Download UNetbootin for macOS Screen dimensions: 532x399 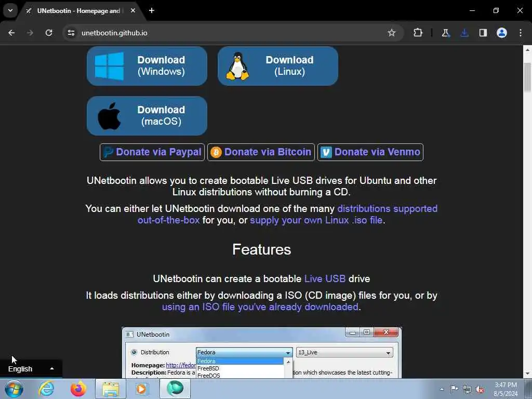pos(147,116)
